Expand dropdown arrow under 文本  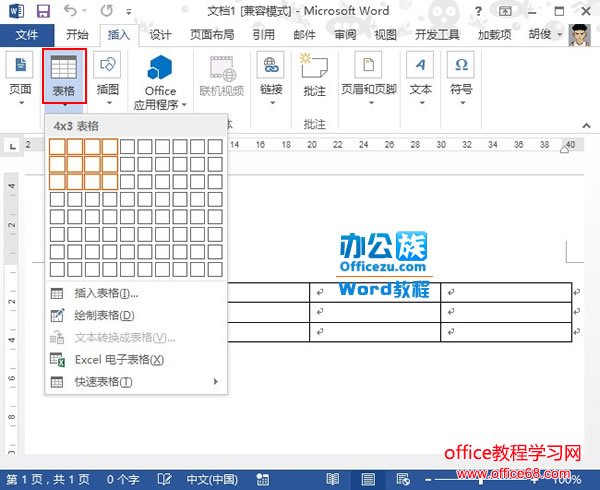[x=422, y=103]
